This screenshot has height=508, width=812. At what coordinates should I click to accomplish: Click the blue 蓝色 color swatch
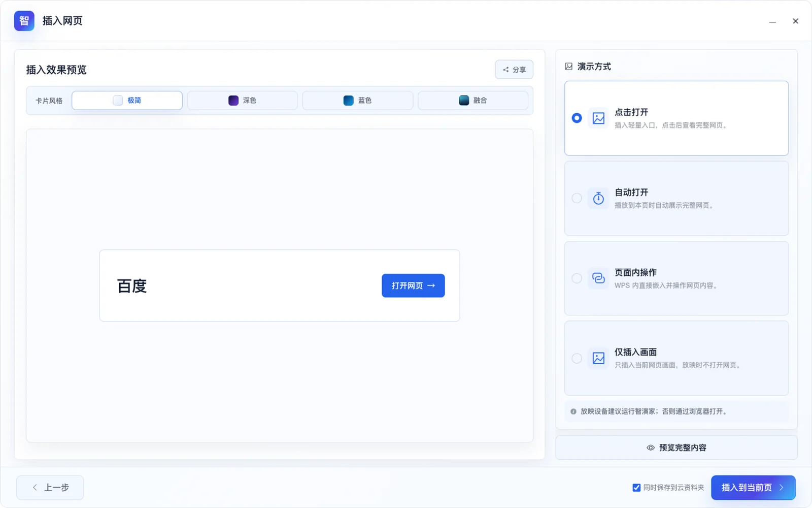tap(348, 101)
